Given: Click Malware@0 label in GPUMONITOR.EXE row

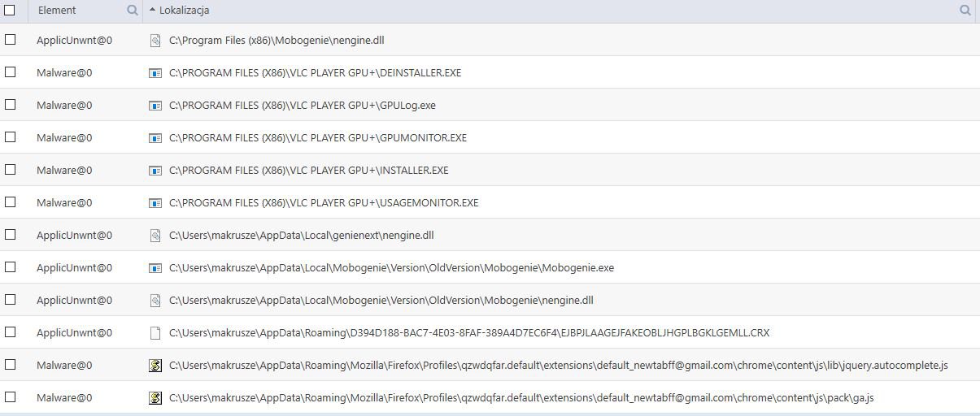Looking at the screenshot, I should coord(64,137).
